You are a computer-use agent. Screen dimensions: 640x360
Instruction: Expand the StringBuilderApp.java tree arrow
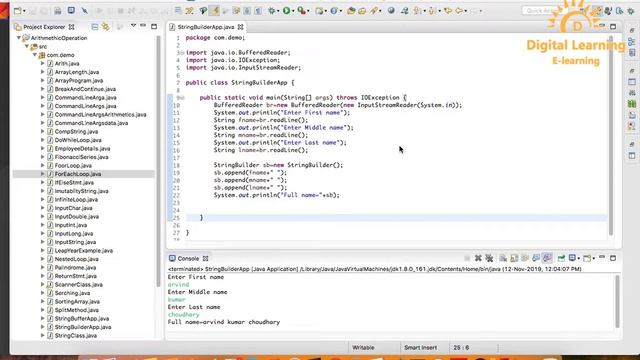pyautogui.click(x=42, y=327)
